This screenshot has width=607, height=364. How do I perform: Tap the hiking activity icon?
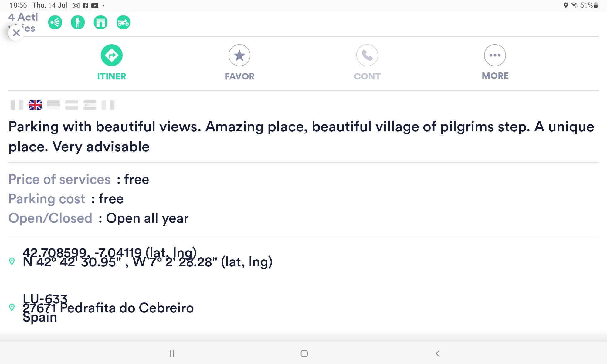point(78,22)
